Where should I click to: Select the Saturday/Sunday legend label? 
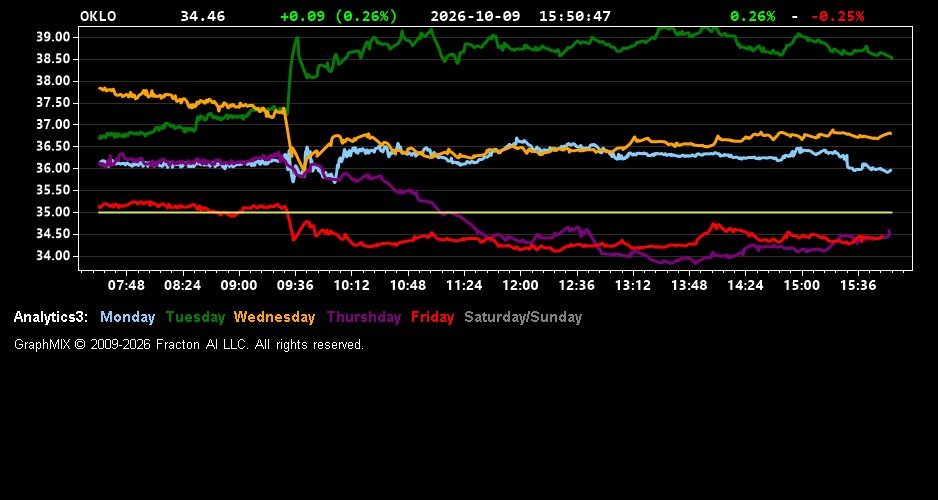(523, 318)
